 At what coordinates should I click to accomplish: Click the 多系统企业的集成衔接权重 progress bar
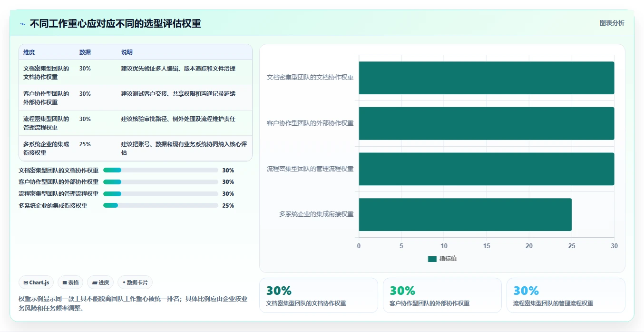(x=161, y=205)
